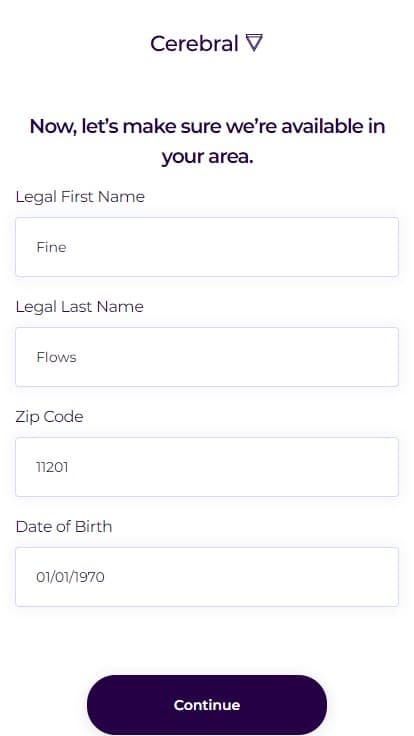The width and height of the screenshot is (414, 736).
Task: Click the availability heading's first line
Action: 207,126
